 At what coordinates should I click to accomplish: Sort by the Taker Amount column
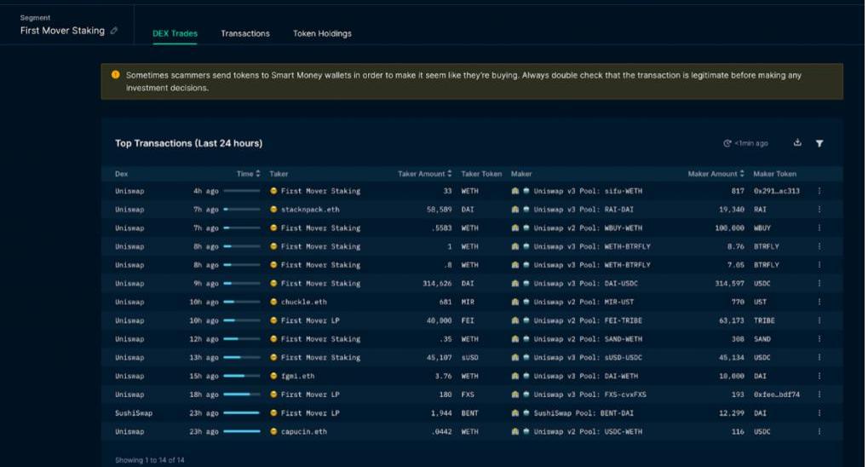[424, 174]
